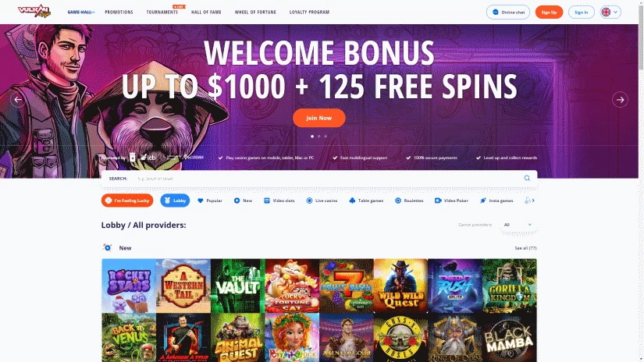Open the Roulettes category

click(409, 201)
